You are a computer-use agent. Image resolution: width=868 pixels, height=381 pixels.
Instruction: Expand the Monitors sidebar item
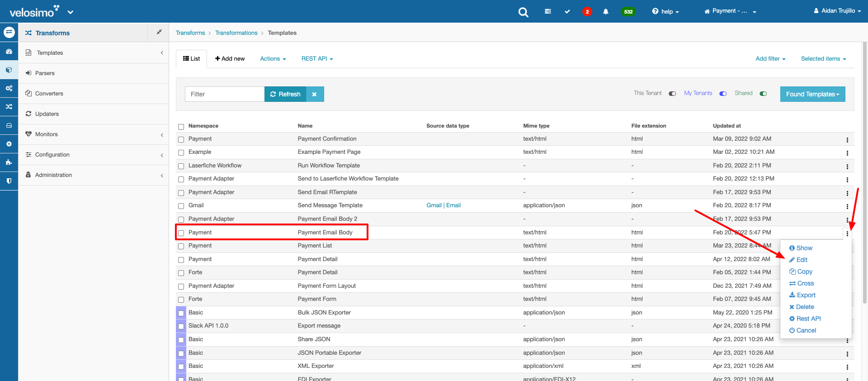tap(94, 134)
